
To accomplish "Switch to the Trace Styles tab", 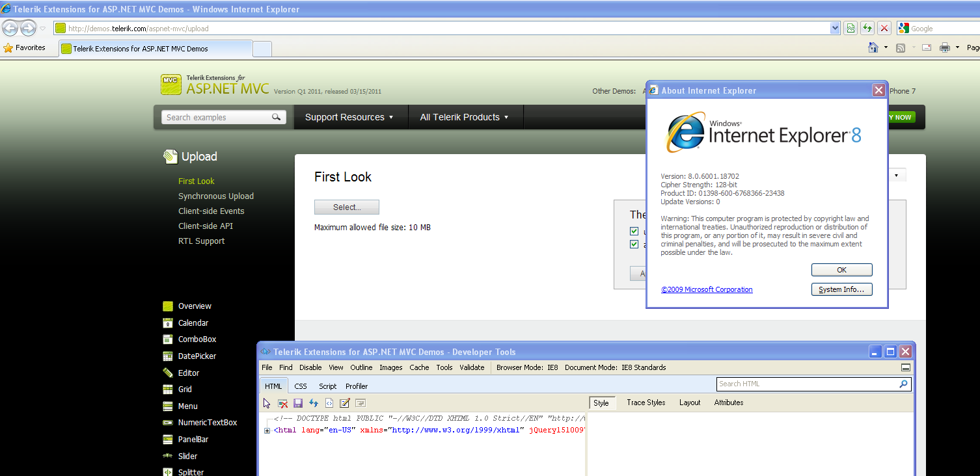I will click(x=646, y=403).
